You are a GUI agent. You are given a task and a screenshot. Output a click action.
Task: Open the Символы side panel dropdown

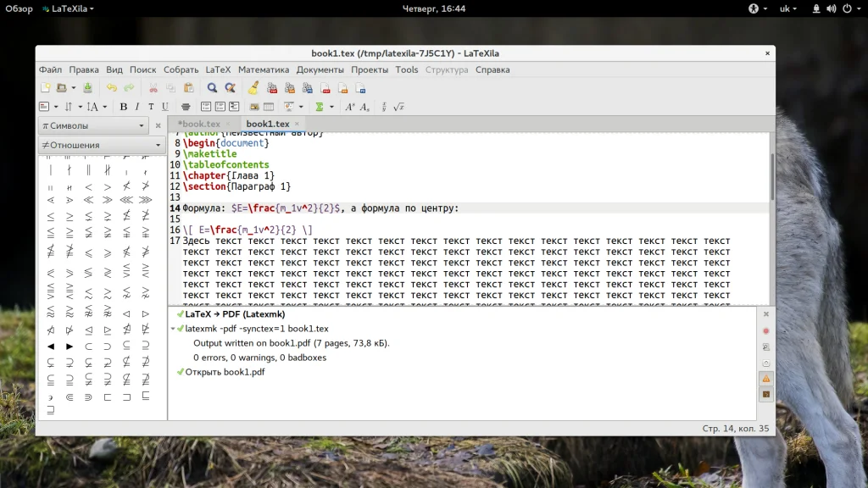click(x=93, y=125)
